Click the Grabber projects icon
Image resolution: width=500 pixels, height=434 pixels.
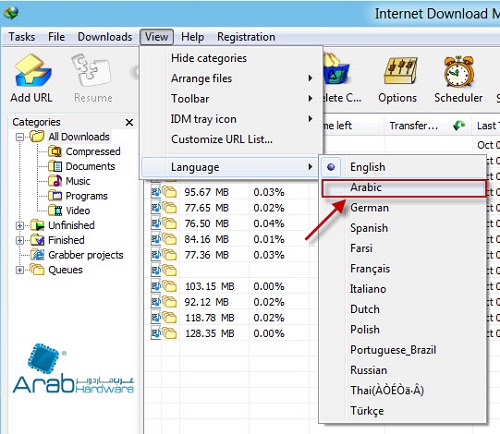coord(37,255)
